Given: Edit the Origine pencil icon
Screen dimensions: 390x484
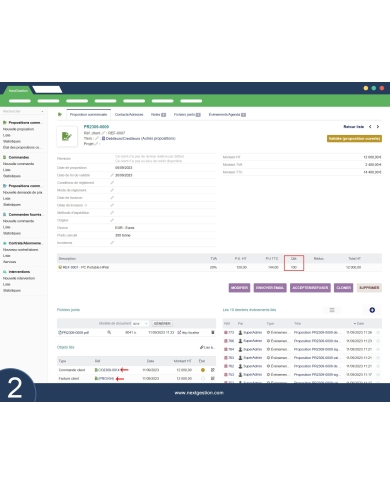Looking at the screenshot, I should click(112, 220).
